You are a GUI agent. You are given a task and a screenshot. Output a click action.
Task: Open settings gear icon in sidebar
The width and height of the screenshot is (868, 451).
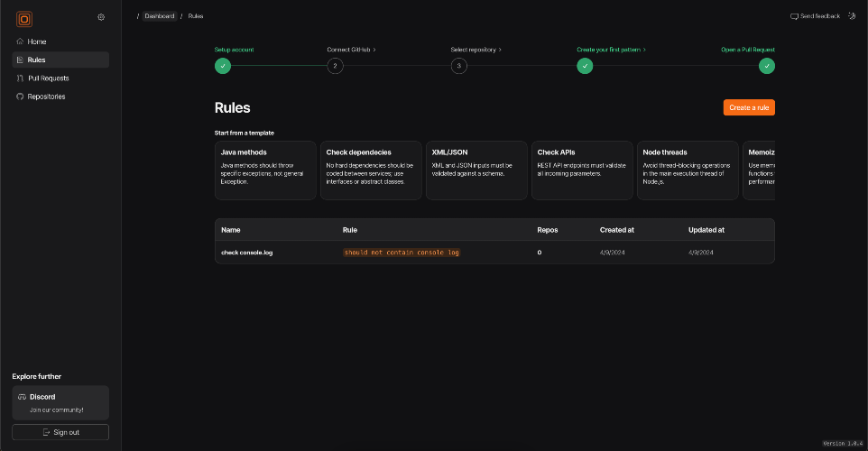tap(101, 17)
